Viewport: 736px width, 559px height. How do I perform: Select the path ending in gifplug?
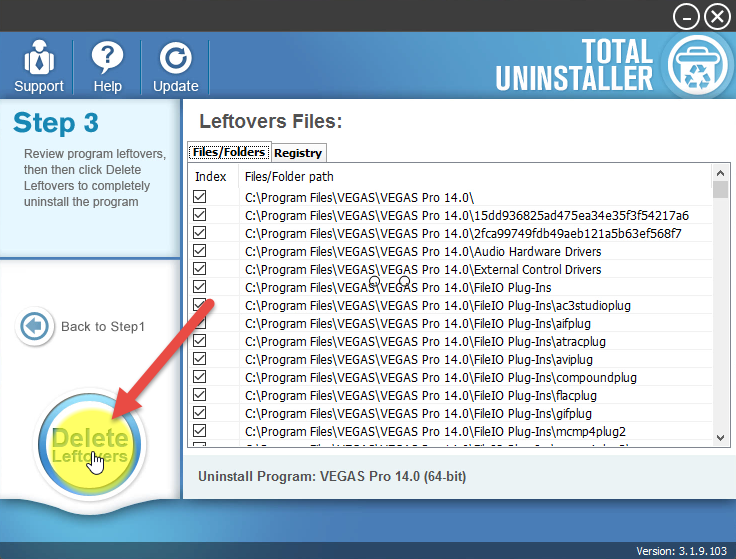[x=418, y=414]
